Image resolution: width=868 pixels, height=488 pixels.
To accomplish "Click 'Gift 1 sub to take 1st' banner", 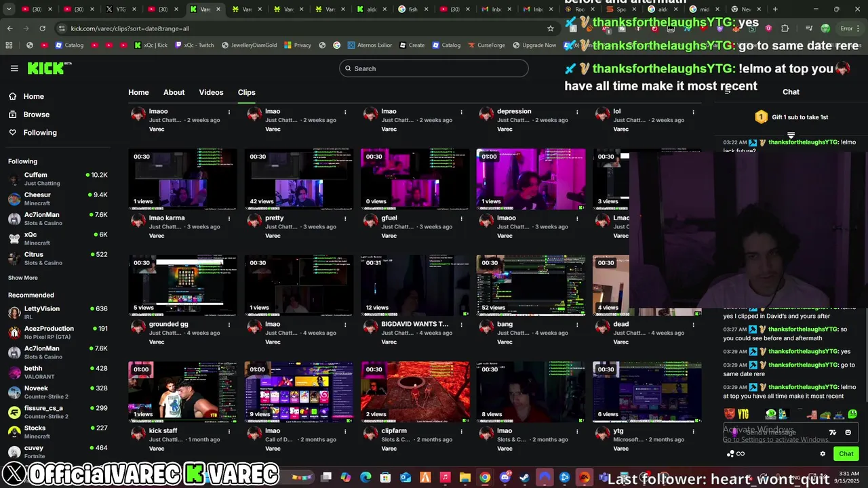I will coord(791,117).
